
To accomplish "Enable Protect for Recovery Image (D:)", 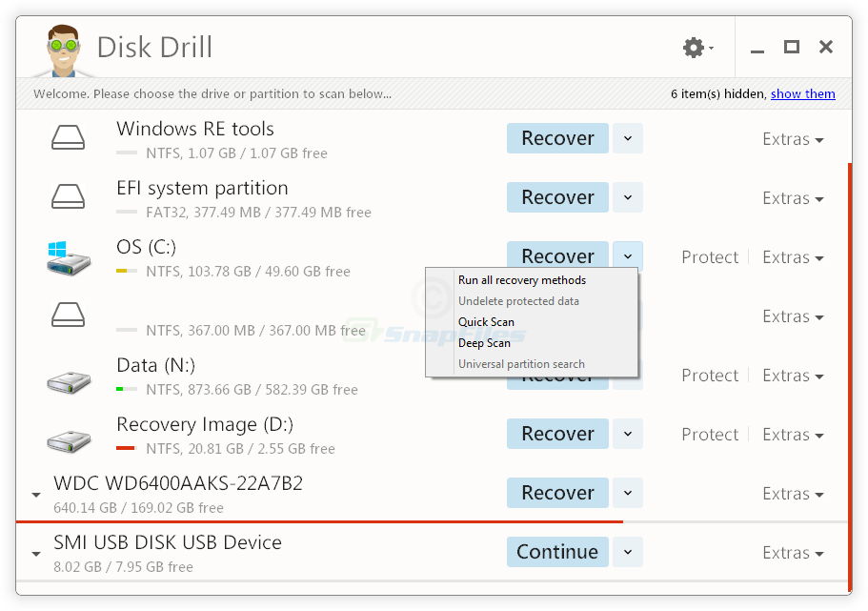I will [709, 434].
